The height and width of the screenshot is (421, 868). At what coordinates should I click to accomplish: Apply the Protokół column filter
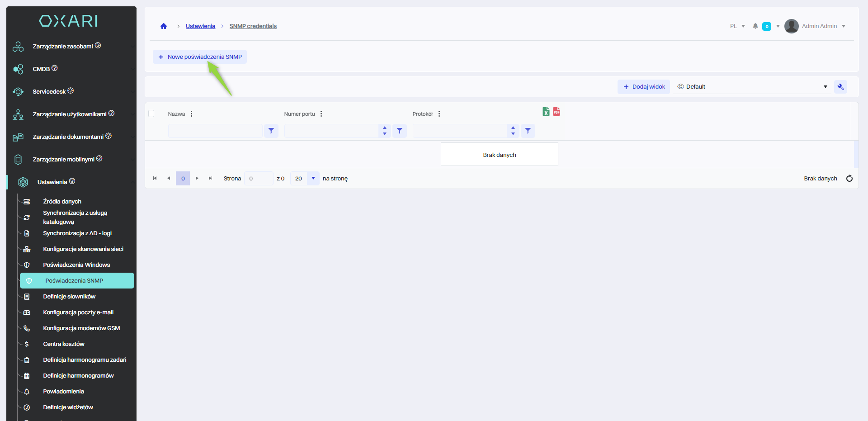coord(528,131)
